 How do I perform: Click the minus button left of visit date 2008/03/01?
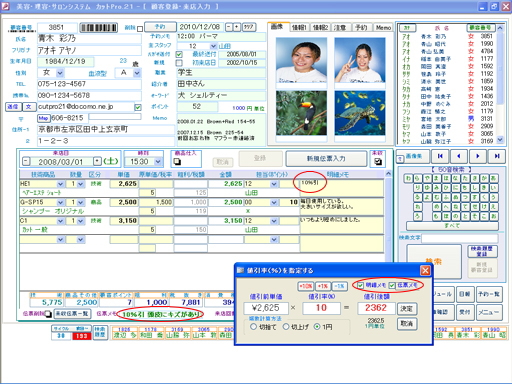[26, 162]
